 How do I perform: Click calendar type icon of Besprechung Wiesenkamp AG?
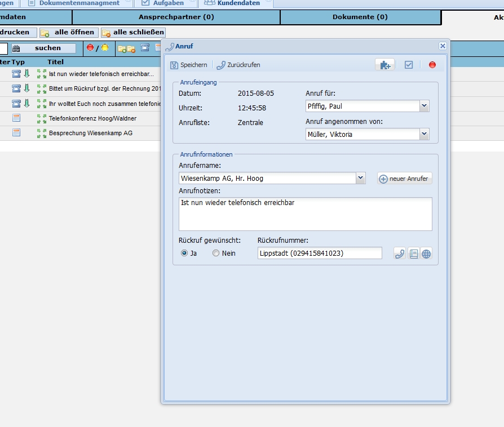pos(16,133)
